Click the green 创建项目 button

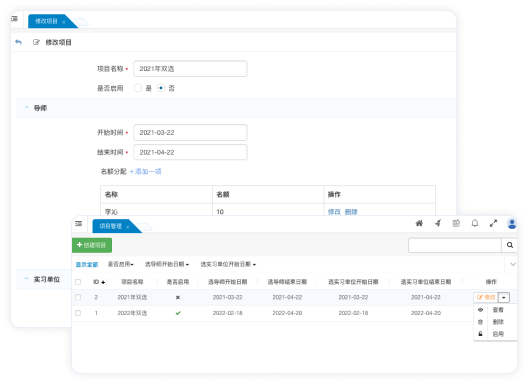click(92, 245)
